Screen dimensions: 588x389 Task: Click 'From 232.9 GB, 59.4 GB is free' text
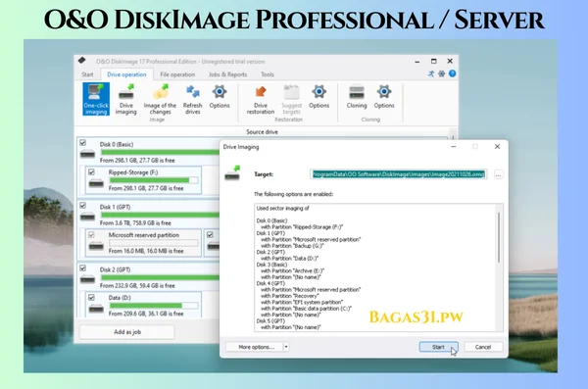coord(137,285)
